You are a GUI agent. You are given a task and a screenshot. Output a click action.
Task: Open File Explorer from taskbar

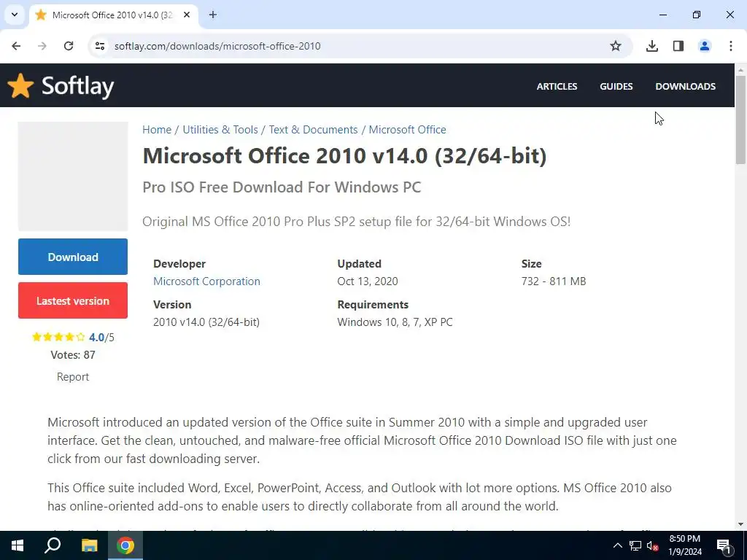89,545
